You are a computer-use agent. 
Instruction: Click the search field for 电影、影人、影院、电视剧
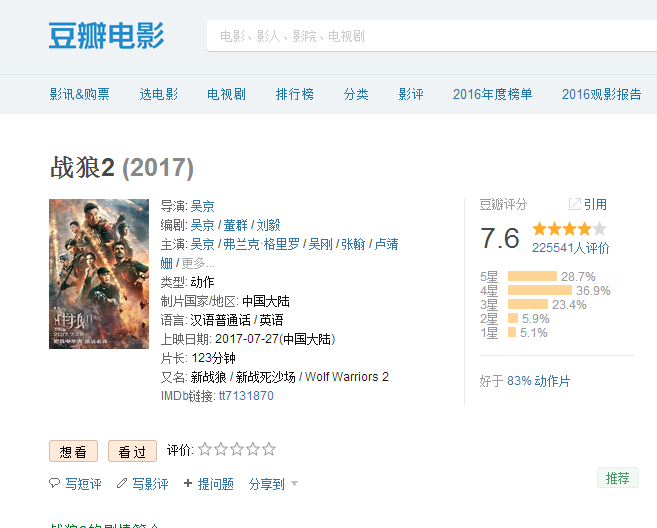(x=432, y=36)
